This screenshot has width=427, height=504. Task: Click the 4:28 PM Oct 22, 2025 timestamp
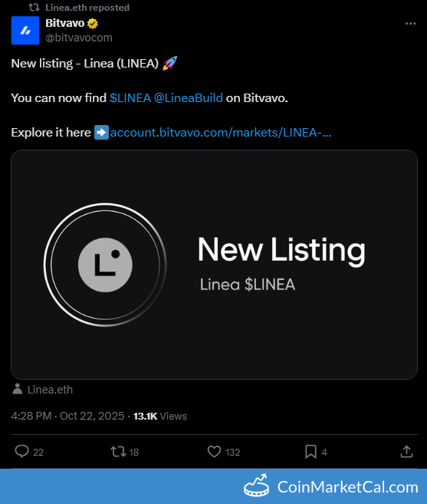tap(67, 416)
